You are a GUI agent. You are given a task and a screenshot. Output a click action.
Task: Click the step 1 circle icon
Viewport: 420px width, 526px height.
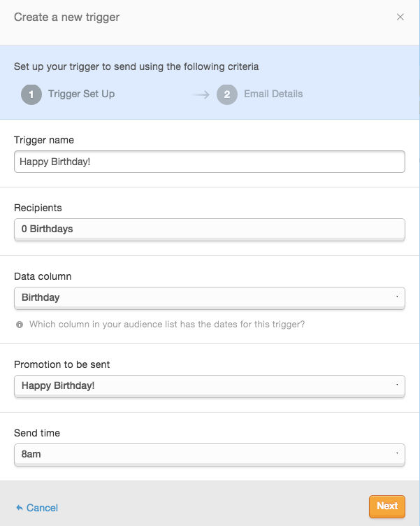[31, 94]
